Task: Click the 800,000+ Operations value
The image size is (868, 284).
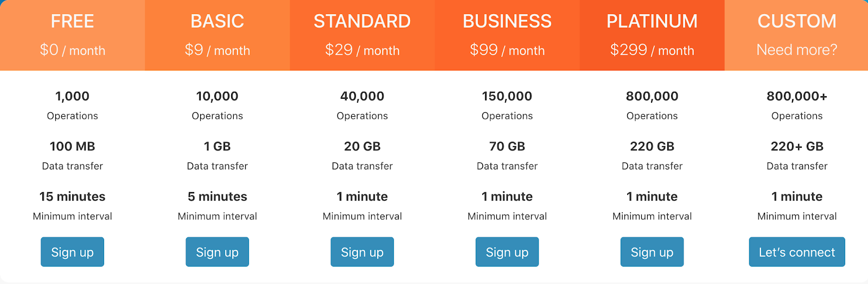Action: pyautogui.click(x=796, y=96)
